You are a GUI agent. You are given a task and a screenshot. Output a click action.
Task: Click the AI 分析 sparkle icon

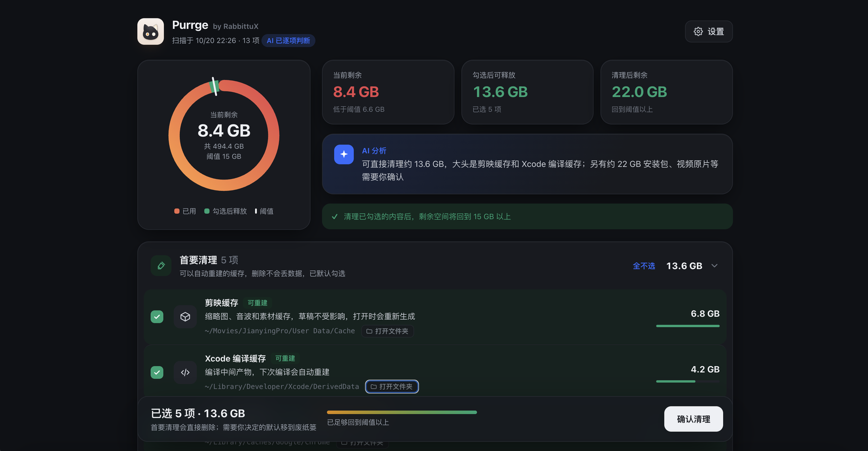coord(344,155)
